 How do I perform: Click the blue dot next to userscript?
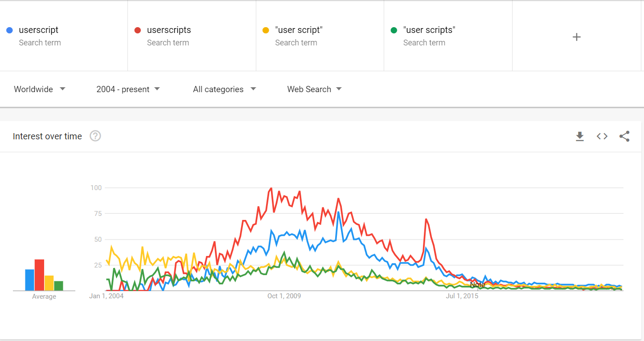[9, 30]
